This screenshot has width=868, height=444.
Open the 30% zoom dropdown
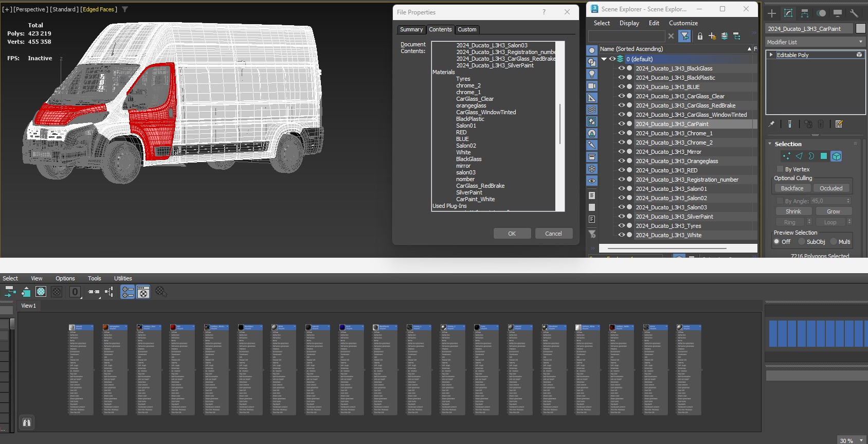[852, 440]
